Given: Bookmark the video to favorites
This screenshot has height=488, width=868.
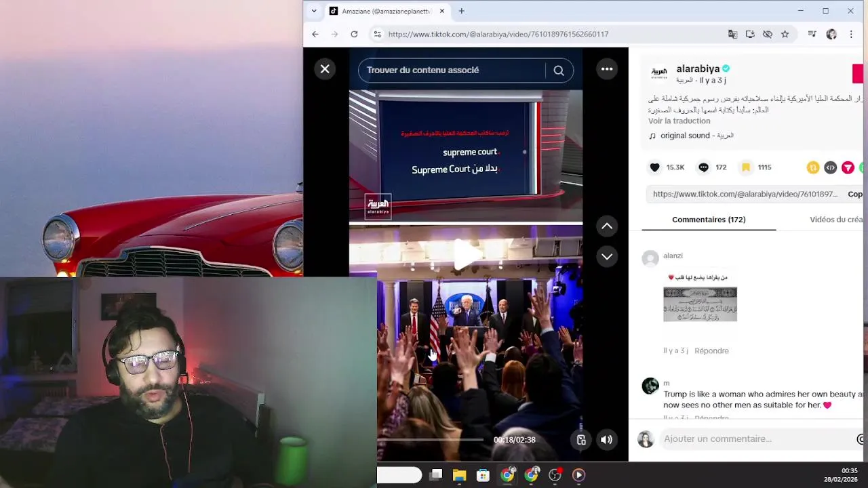Looking at the screenshot, I should tap(746, 167).
